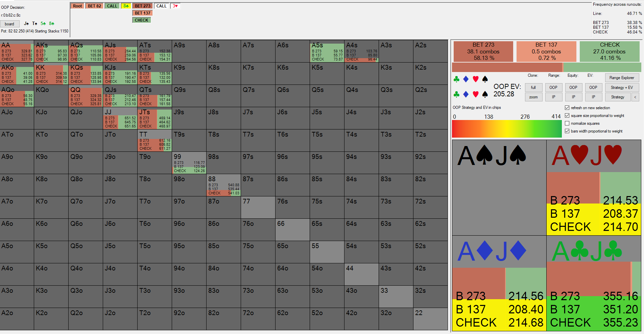The image size is (644, 334).
Task: Click the board button
Action: pos(9,24)
